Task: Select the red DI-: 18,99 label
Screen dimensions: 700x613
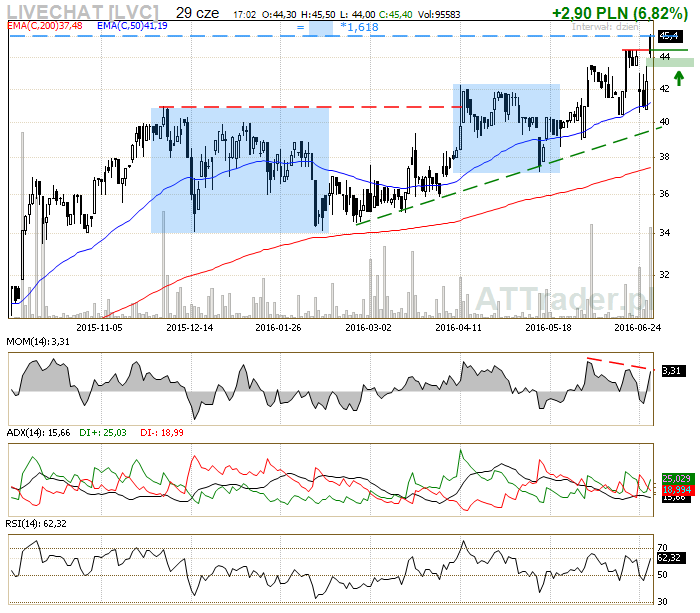Action: tap(162, 433)
